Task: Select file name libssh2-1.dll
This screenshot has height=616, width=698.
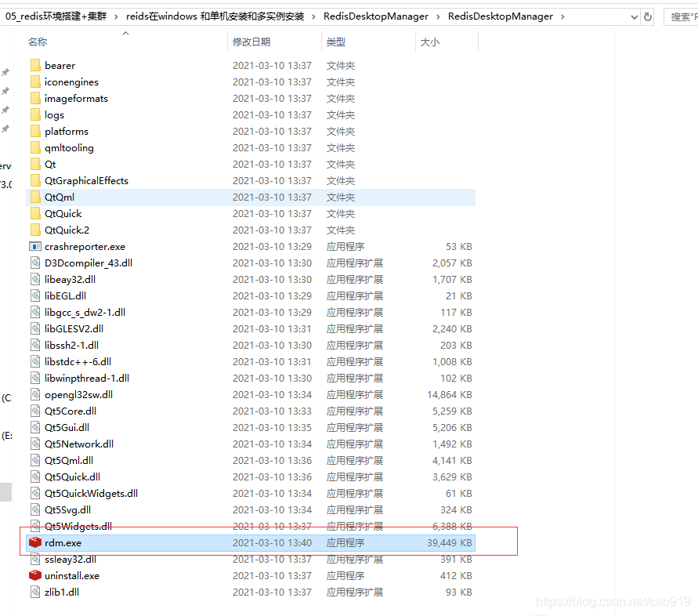Action: (x=71, y=345)
